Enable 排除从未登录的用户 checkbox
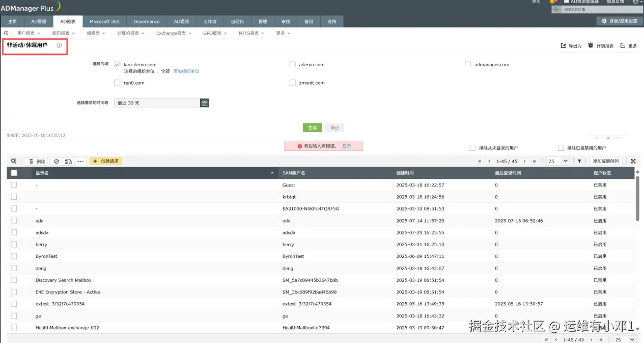 pyautogui.click(x=472, y=148)
